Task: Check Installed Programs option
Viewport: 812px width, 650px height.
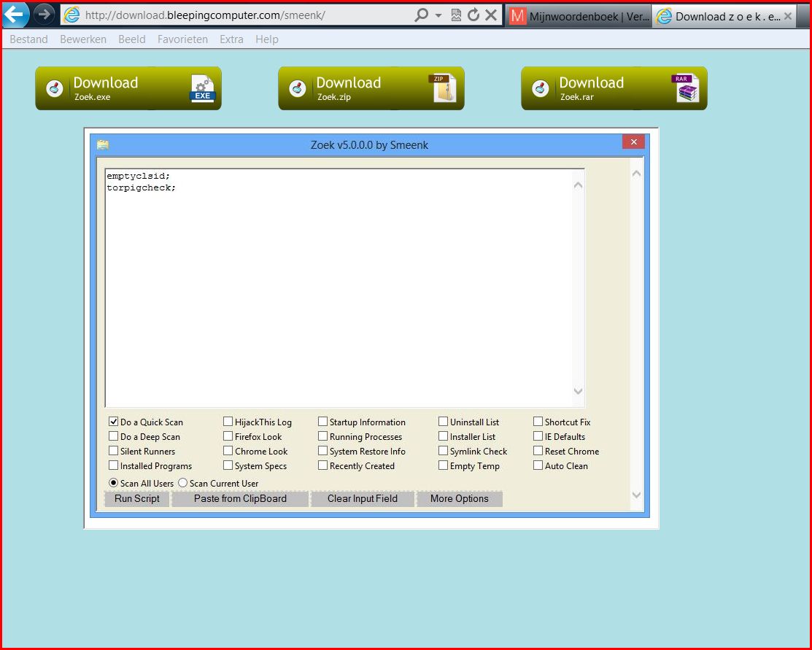Action: pyautogui.click(x=113, y=465)
